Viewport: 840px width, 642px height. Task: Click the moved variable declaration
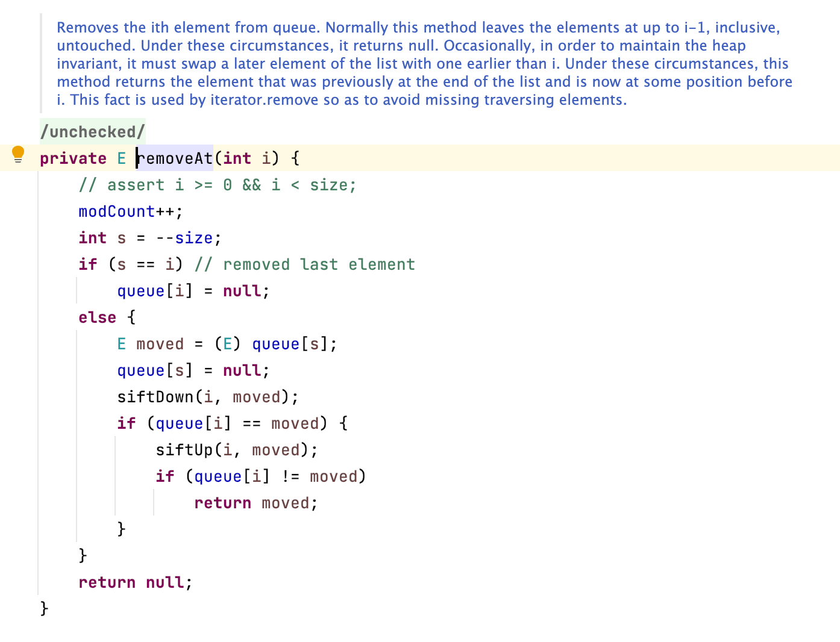click(x=160, y=344)
